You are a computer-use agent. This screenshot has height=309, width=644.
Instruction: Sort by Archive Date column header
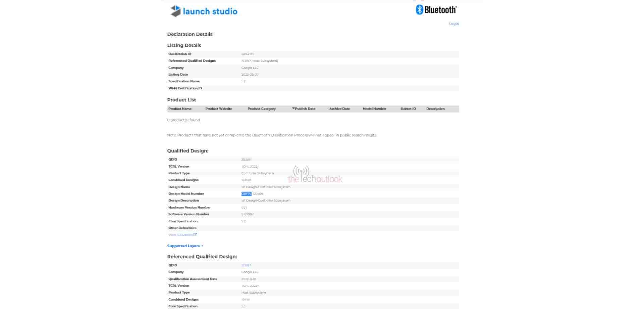pyautogui.click(x=339, y=109)
